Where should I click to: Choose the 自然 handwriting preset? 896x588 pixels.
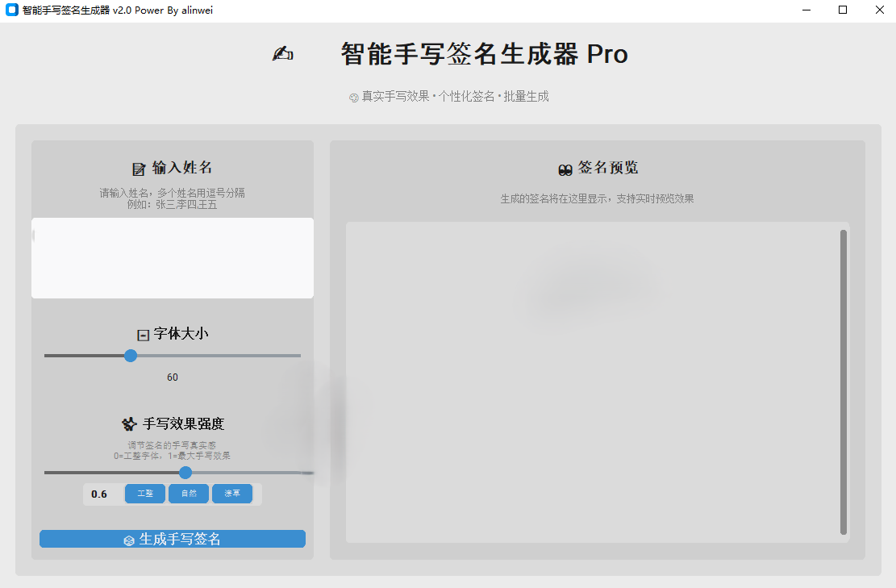pyautogui.click(x=189, y=494)
